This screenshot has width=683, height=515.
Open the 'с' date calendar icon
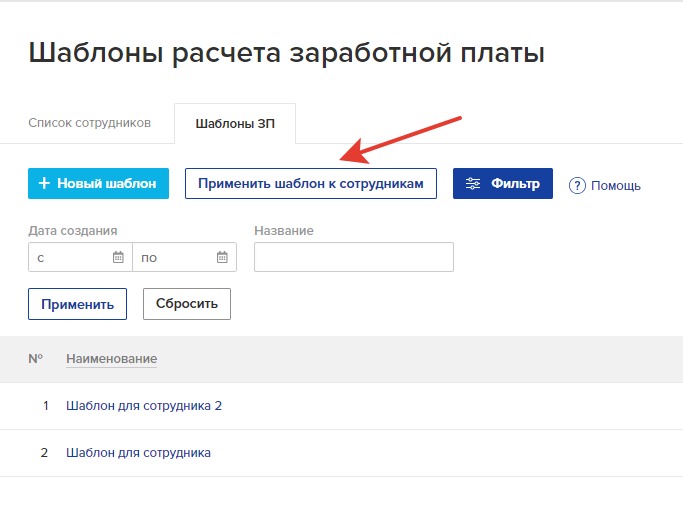click(118, 257)
